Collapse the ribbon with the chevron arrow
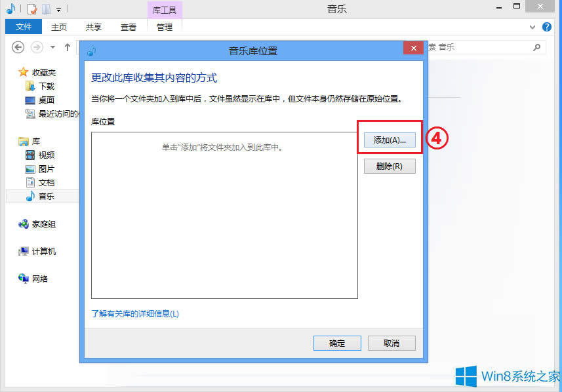The image size is (562, 392). click(x=532, y=27)
